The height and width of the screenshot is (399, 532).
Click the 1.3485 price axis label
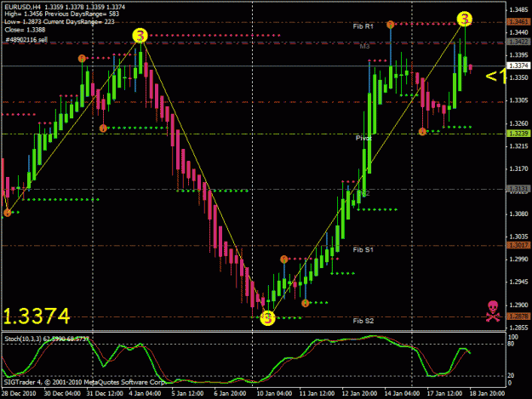tap(518, 10)
